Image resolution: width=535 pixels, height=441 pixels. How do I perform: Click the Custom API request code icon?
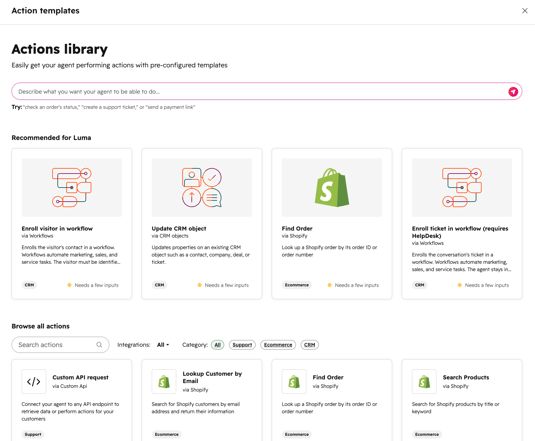coord(33,381)
